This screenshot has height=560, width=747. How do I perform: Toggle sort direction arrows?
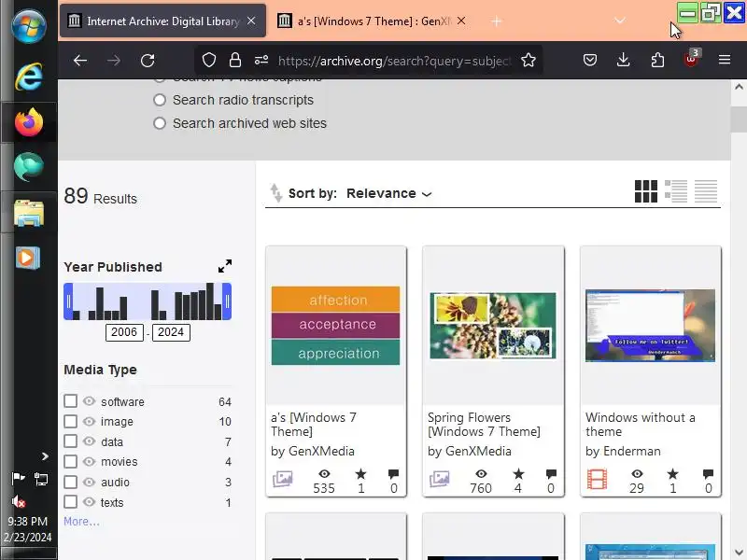276,193
